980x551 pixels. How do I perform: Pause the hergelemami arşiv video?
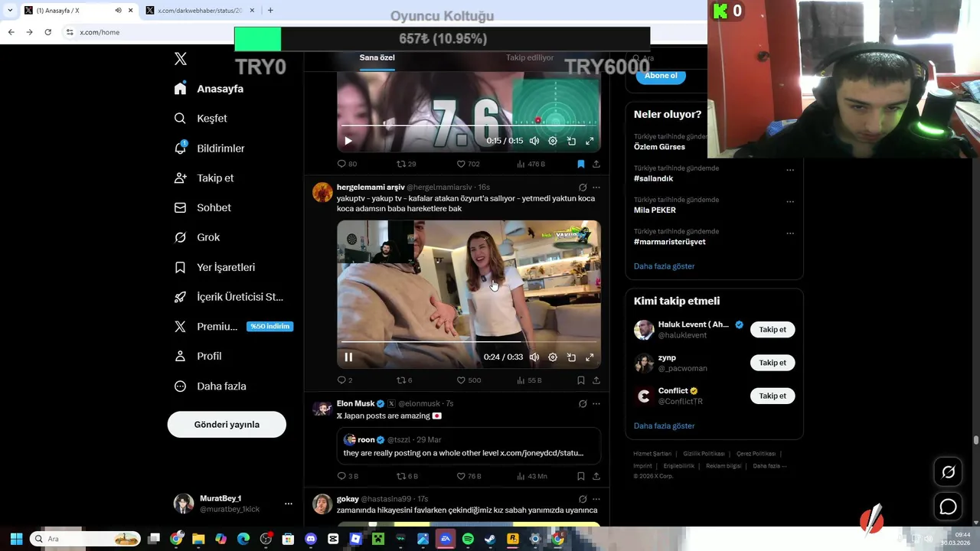(348, 357)
